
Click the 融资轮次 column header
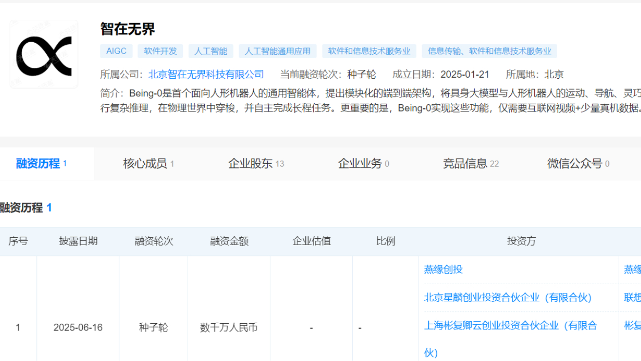(154, 241)
